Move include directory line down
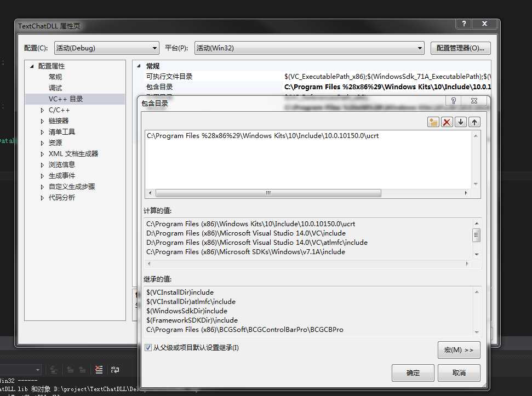 (460, 122)
